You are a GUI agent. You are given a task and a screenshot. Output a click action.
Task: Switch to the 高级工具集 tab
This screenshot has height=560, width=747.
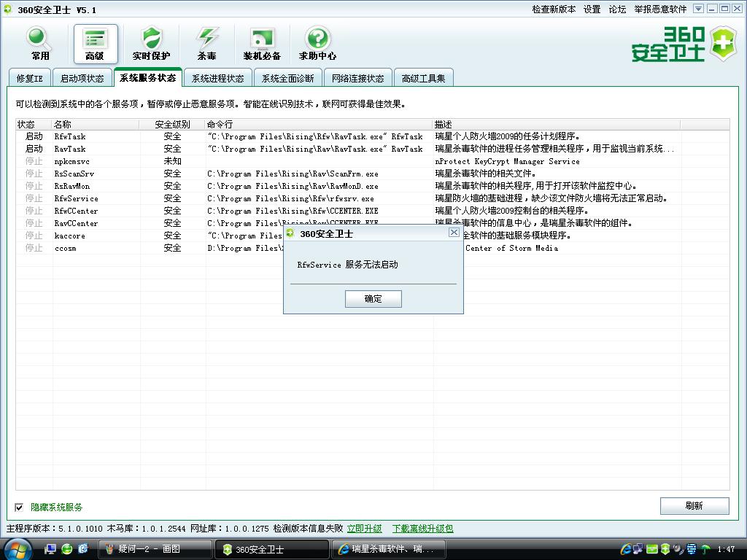pyautogui.click(x=424, y=78)
